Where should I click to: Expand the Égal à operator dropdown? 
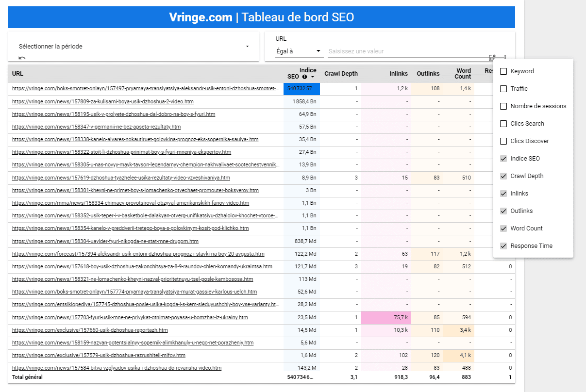[299, 51]
